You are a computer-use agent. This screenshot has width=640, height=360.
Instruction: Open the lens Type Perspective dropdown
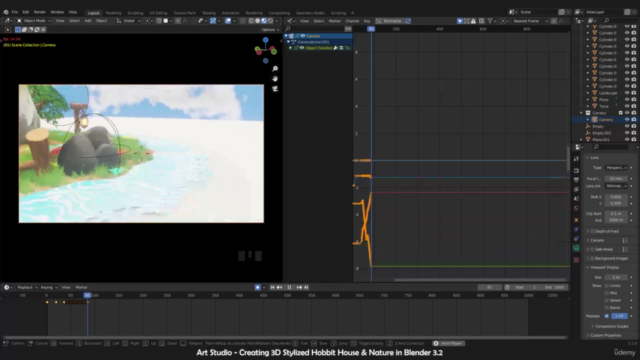(x=616, y=168)
